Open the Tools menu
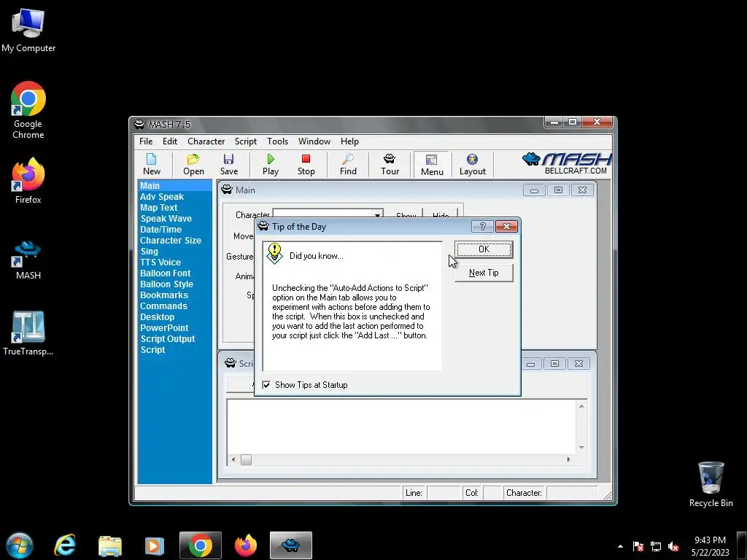 point(277,141)
